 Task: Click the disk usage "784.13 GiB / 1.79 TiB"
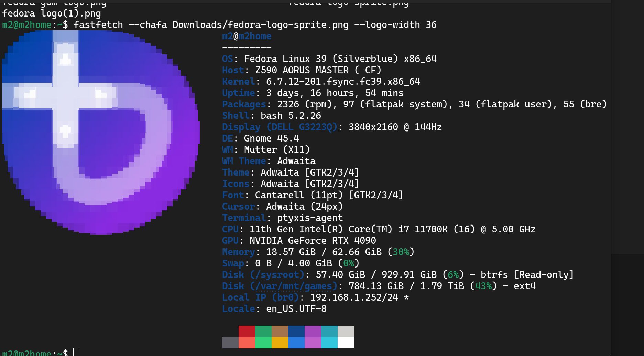tap(406, 286)
